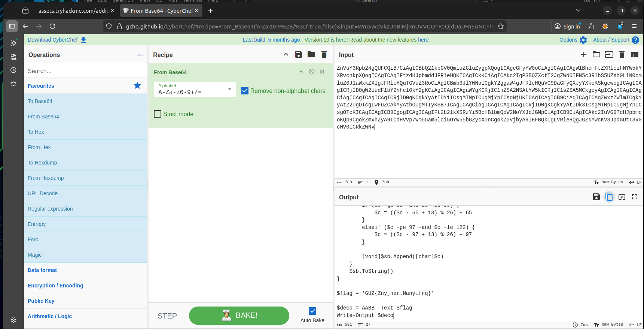
Task: Click the STEP button
Action: [x=167, y=316]
